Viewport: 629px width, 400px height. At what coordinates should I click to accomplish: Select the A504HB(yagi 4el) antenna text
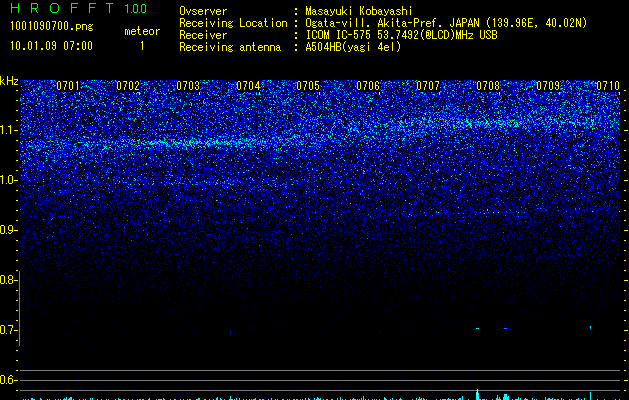(353, 47)
